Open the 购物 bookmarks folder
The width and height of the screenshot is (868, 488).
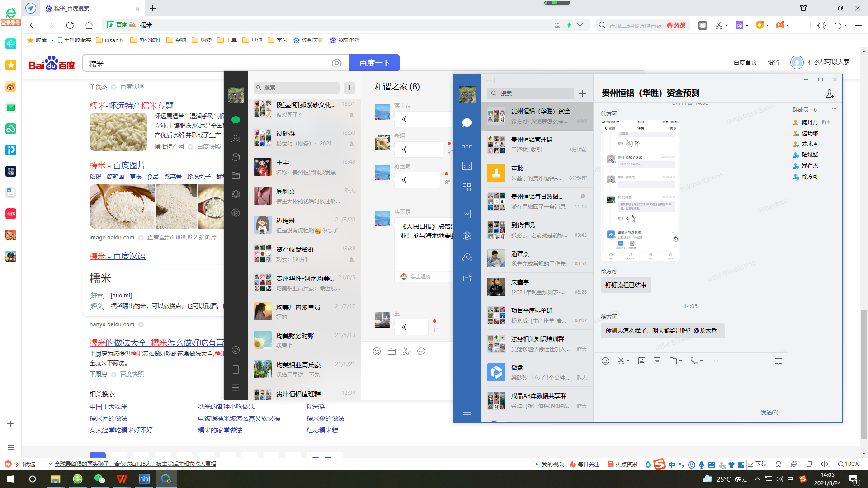[x=202, y=40]
